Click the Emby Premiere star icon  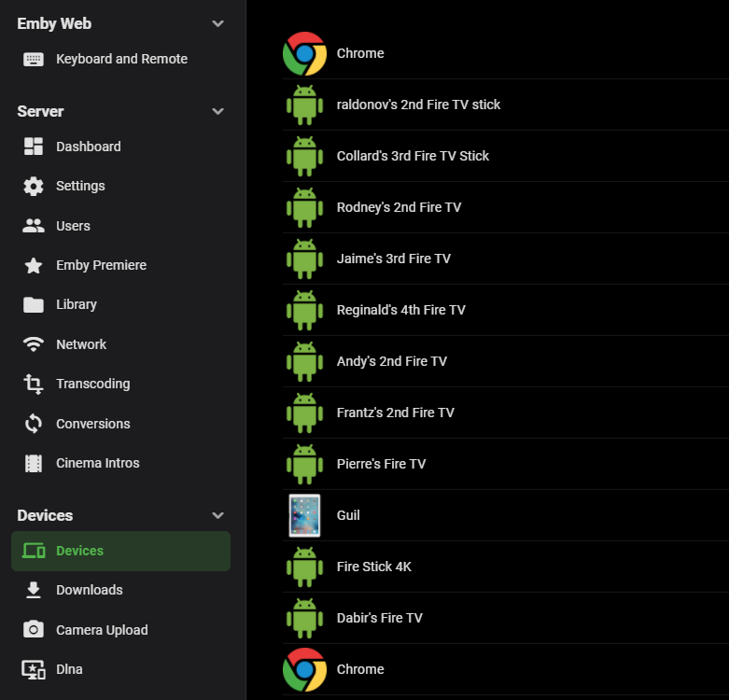point(34,266)
